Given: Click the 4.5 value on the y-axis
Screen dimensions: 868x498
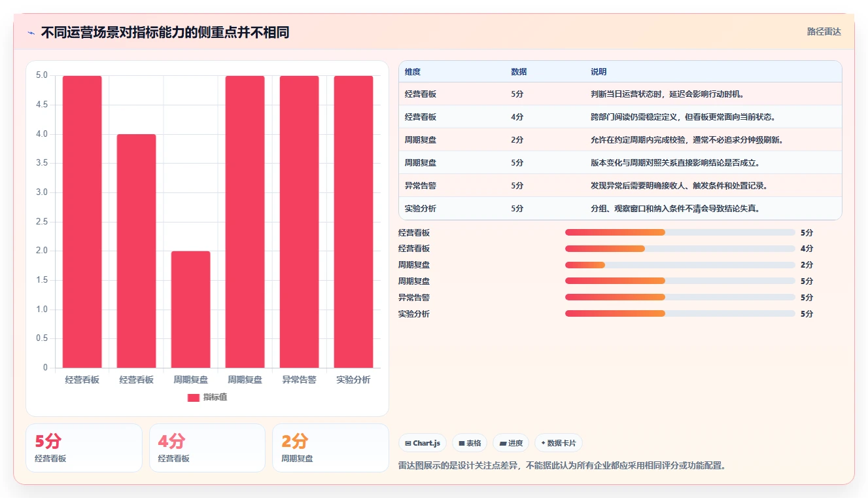Looking at the screenshot, I should [41, 105].
